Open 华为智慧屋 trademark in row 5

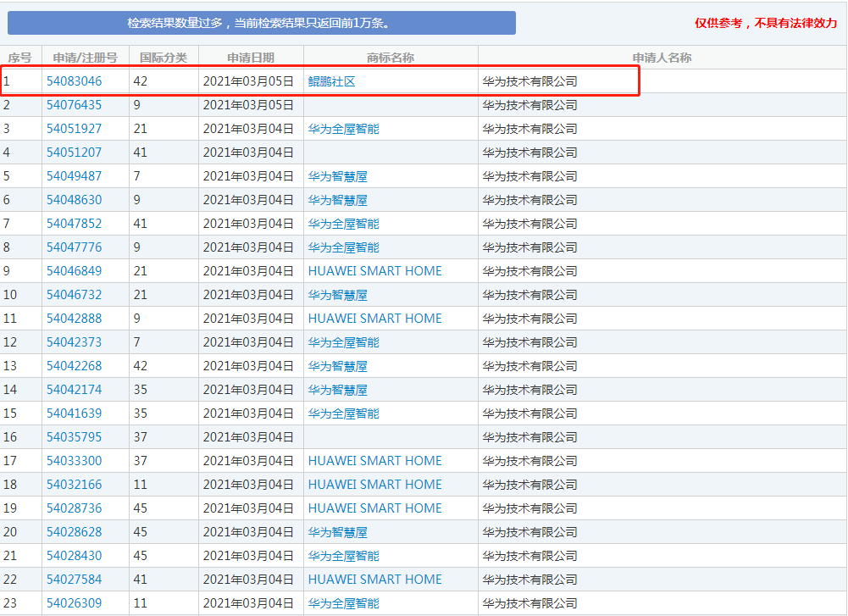click(337, 176)
